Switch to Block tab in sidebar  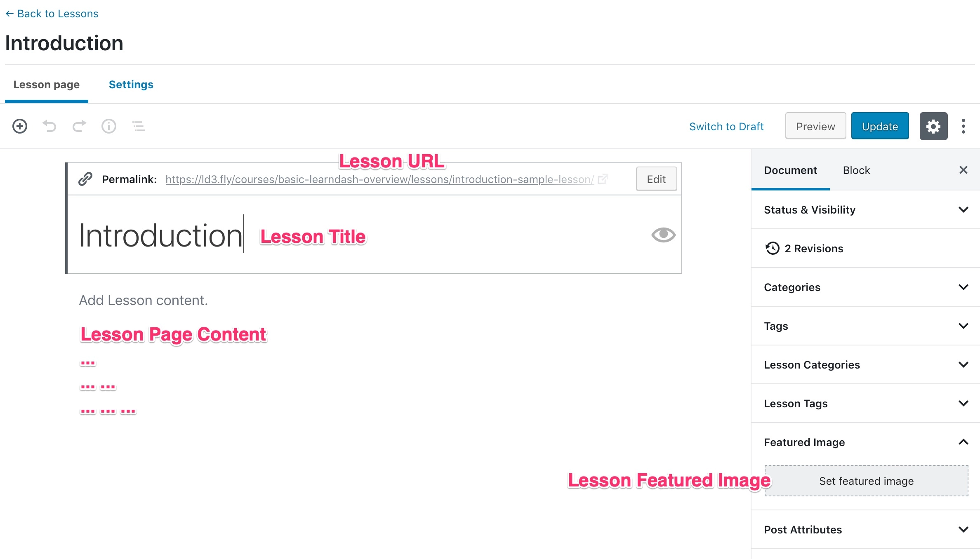coord(855,170)
